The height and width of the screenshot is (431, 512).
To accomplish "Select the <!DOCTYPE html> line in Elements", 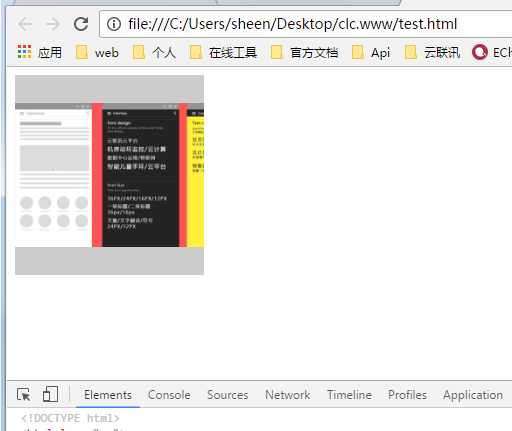I will (70, 418).
